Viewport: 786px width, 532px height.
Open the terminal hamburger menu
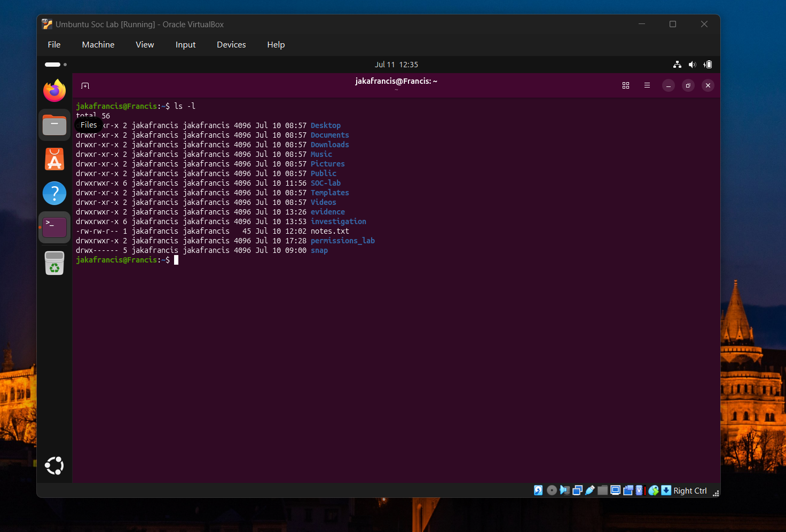pos(647,85)
